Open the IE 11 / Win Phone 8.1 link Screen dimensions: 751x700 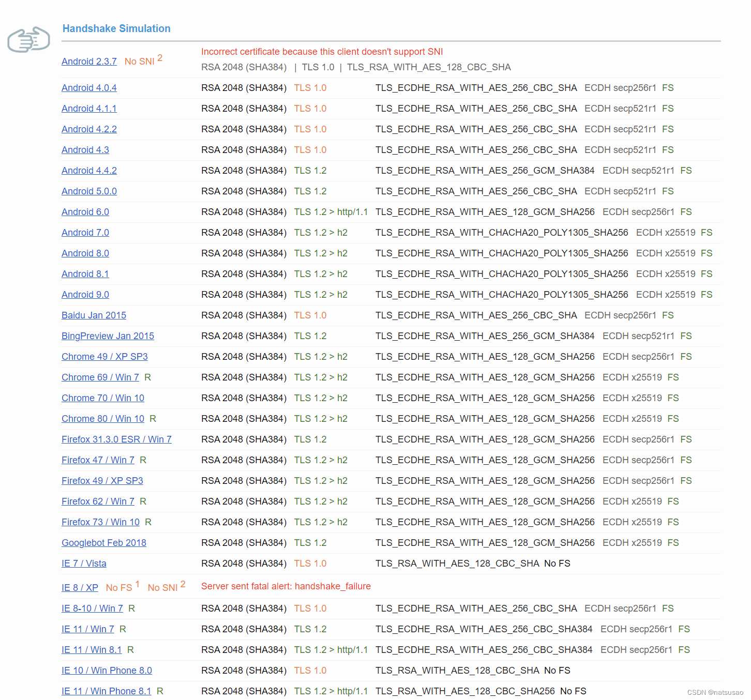pyautogui.click(x=107, y=691)
